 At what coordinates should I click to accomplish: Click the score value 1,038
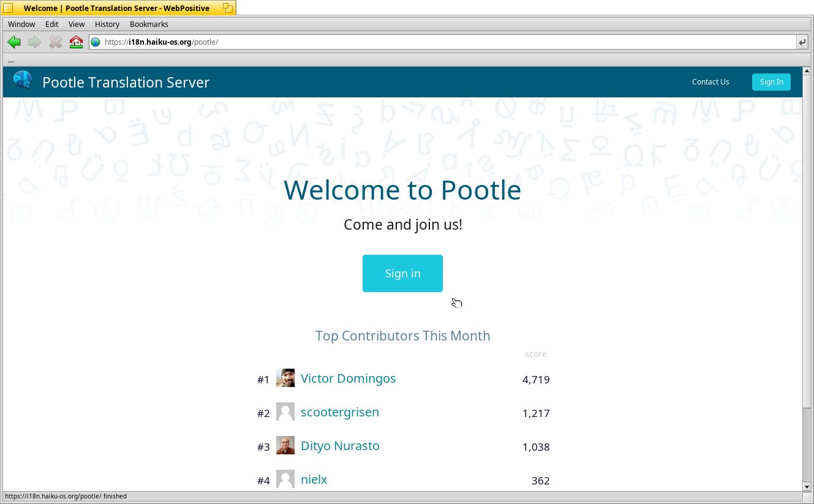(536, 447)
